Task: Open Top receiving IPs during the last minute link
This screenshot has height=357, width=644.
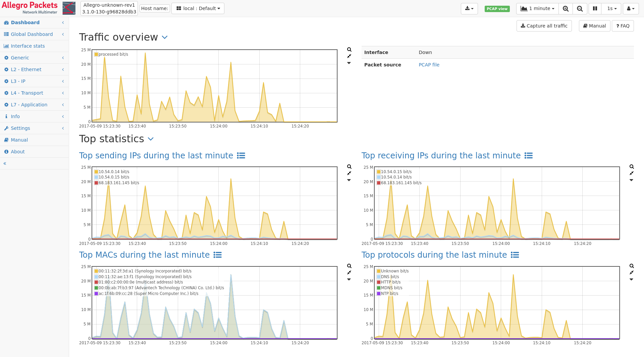Action: tap(441, 156)
